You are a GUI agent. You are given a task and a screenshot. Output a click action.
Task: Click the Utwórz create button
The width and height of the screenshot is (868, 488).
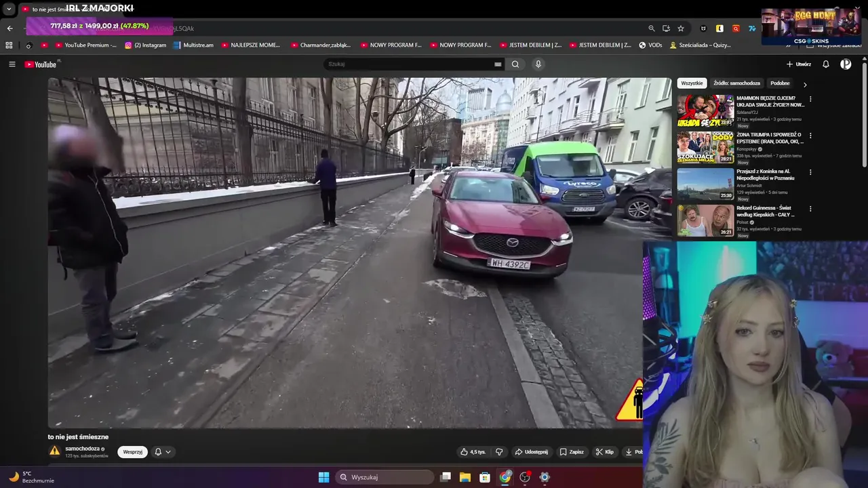pyautogui.click(x=799, y=64)
